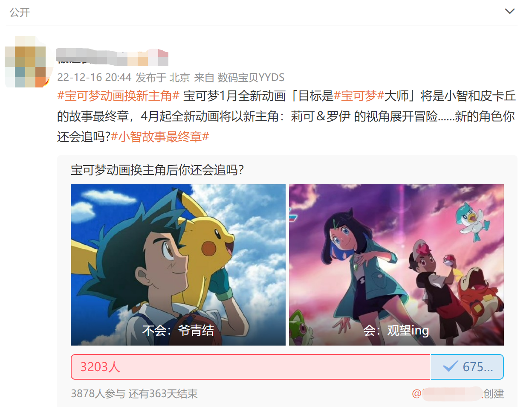The height and width of the screenshot is (407, 532).
Task: Click the red 3203人 vote bar
Action: click(251, 367)
